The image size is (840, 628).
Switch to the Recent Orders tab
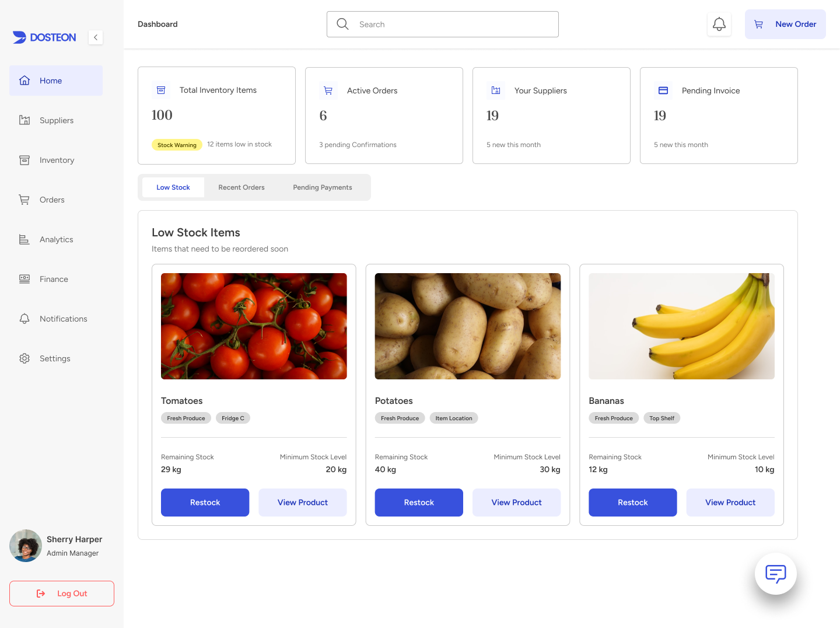[x=241, y=187]
